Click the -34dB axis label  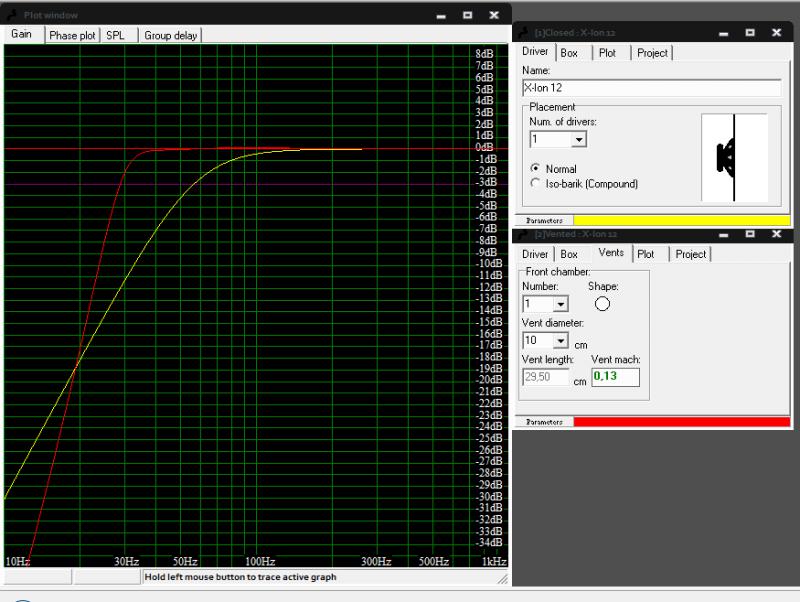pos(489,542)
